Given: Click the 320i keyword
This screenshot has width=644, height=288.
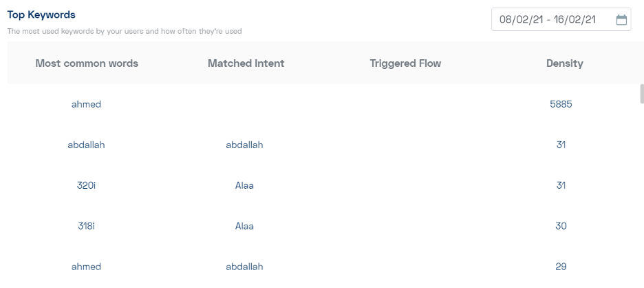Looking at the screenshot, I should [86, 185].
